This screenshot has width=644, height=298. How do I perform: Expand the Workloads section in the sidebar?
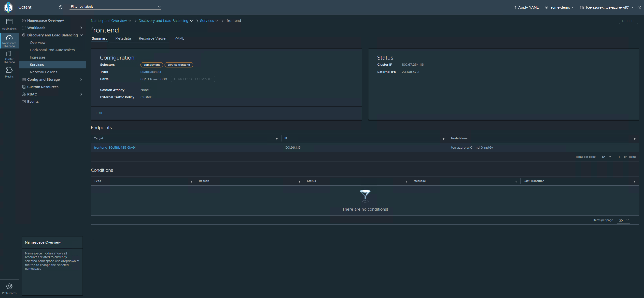click(81, 28)
